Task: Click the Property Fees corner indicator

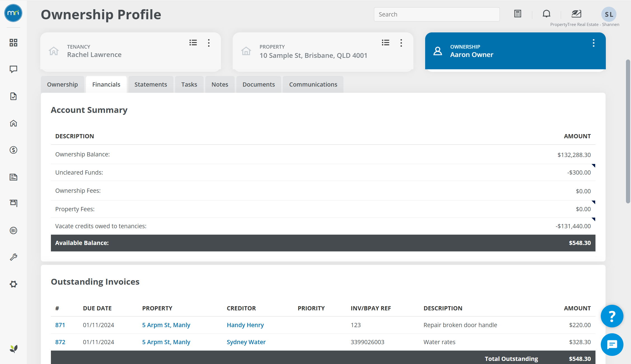Action: pos(594,202)
